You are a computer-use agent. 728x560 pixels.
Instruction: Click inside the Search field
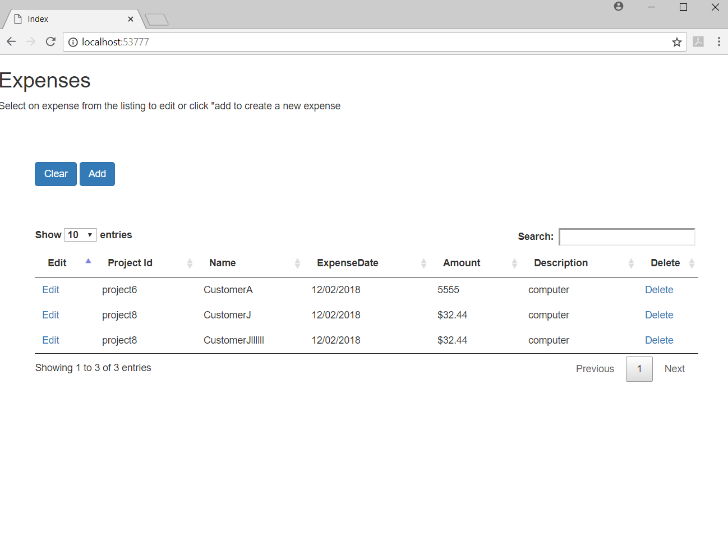(626, 237)
